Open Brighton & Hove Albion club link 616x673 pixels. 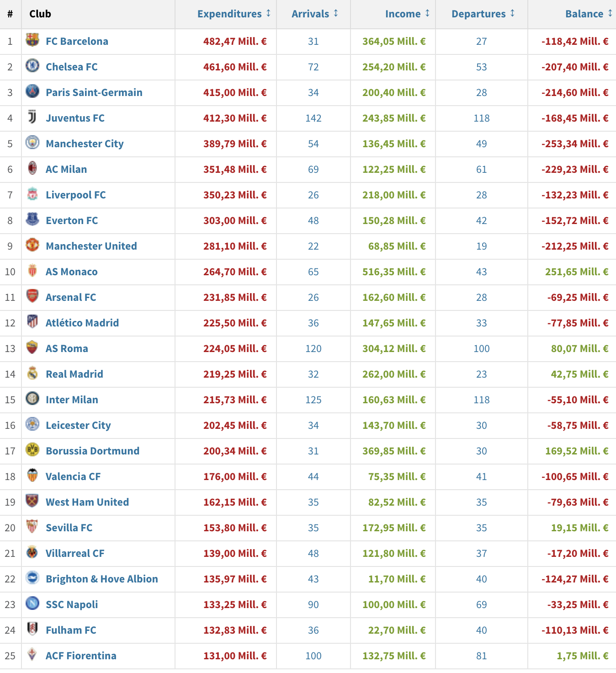coord(101,579)
